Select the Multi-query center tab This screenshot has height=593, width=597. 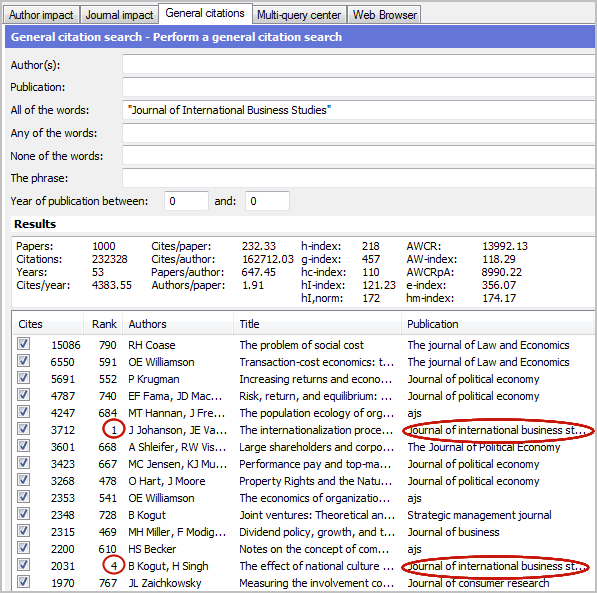point(299,15)
